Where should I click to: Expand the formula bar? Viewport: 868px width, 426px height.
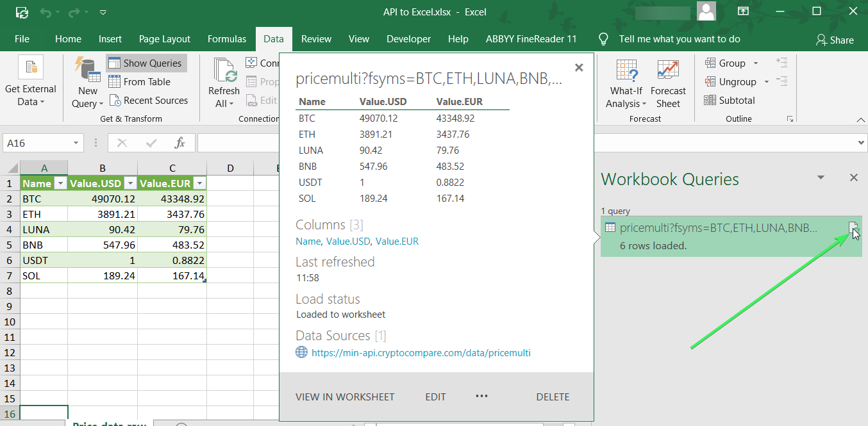pos(861,143)
